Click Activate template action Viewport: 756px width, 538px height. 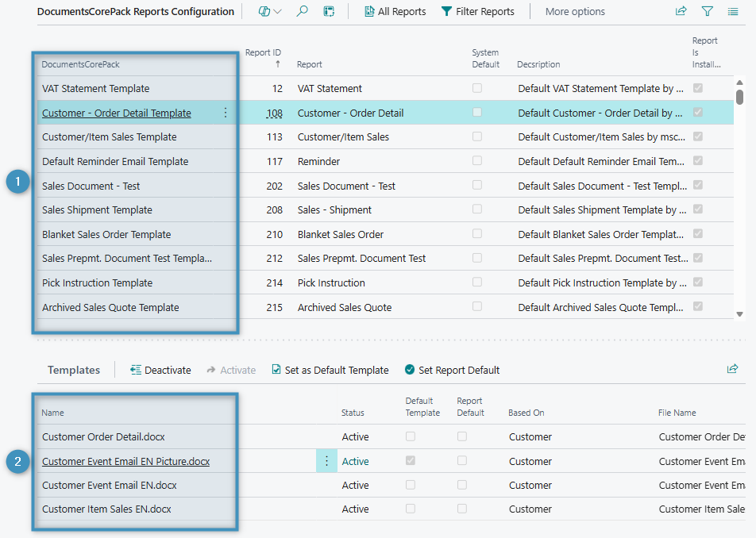pyautogui.click(x=231, y=370)
